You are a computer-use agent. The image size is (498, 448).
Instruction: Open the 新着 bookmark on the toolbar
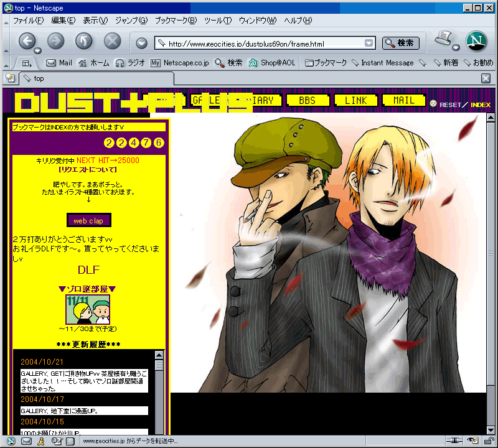[446, 63]
